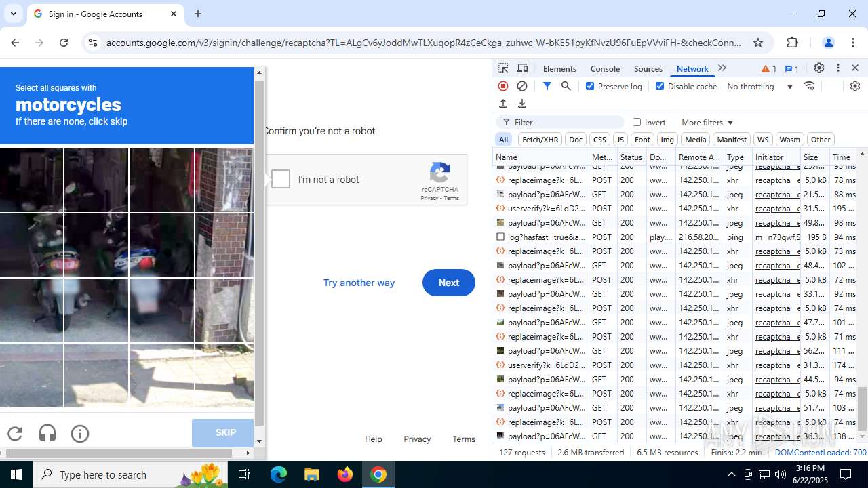Viewport: 868px width, 488px height.
Task: Show All request types
Action: (503, 140)
